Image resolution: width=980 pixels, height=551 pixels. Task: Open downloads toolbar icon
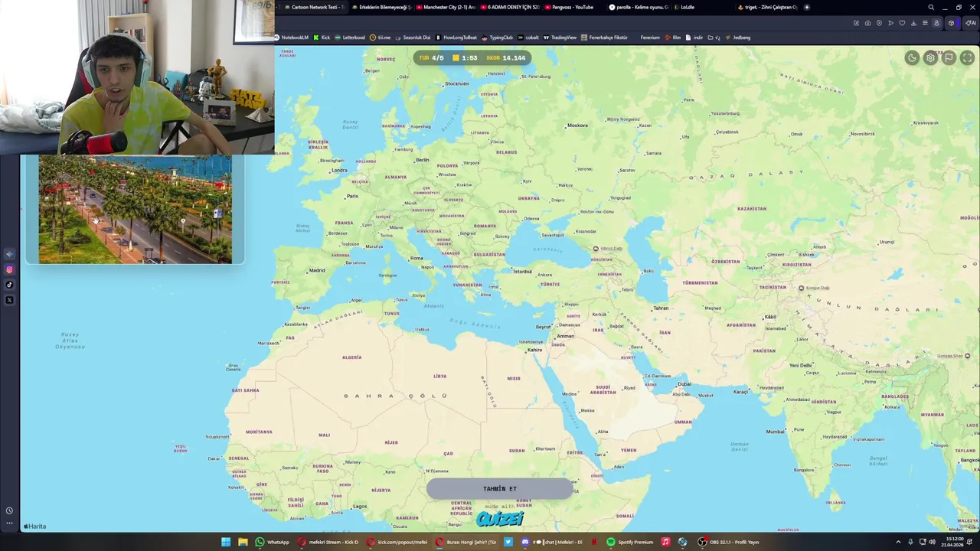[x=913, y=23]
